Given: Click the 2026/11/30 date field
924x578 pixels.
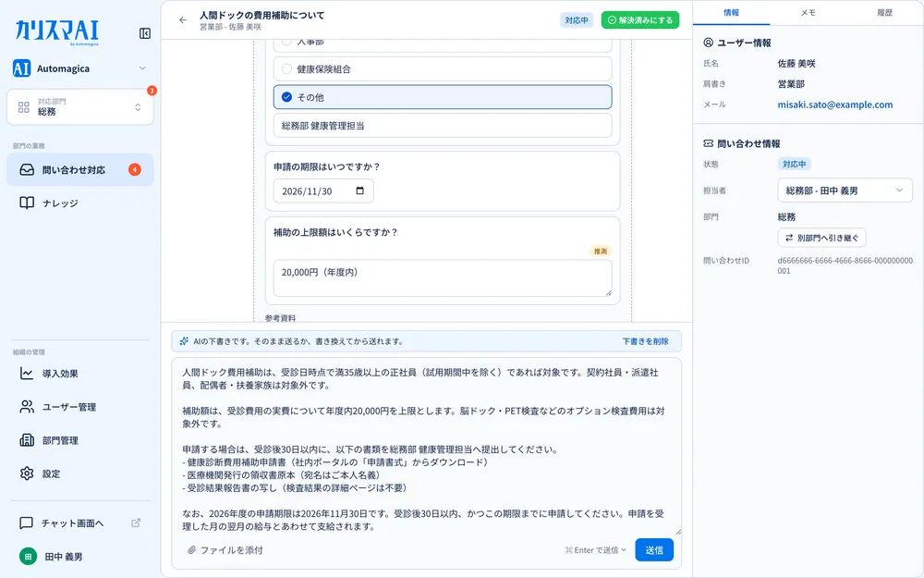Looking at the screenshot, I should tap(323, 191).
